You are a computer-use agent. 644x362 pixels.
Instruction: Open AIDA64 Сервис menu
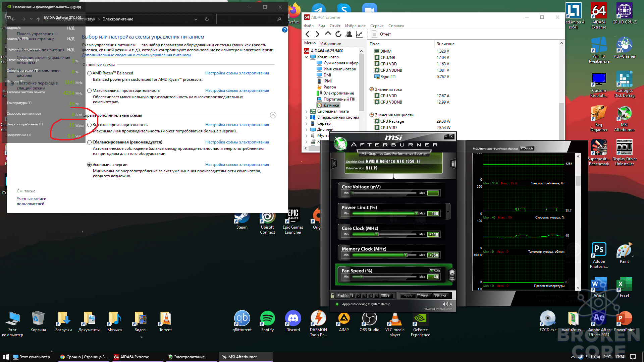[x=377, y=26]
